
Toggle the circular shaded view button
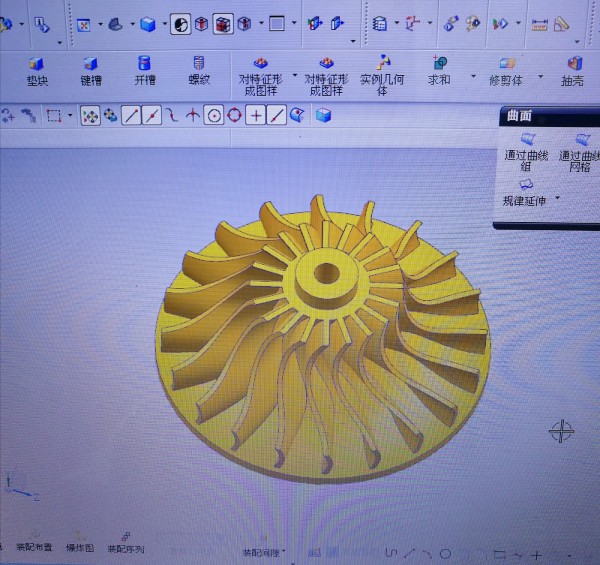point(181,24)
